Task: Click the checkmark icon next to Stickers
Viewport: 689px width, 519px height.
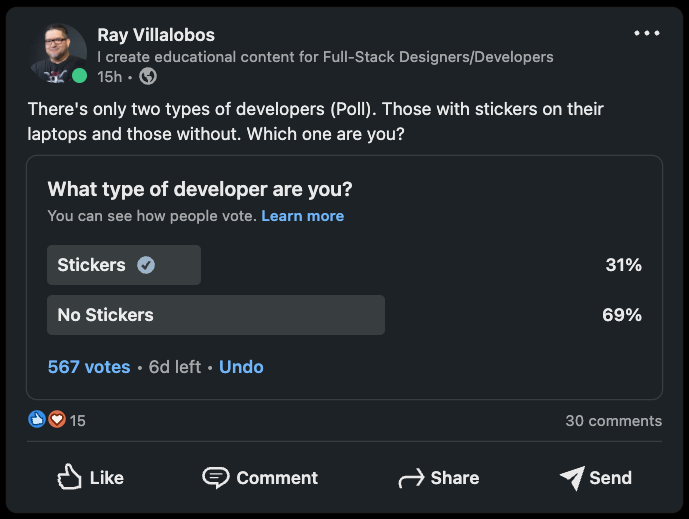Action: click(x=146, y=265)
